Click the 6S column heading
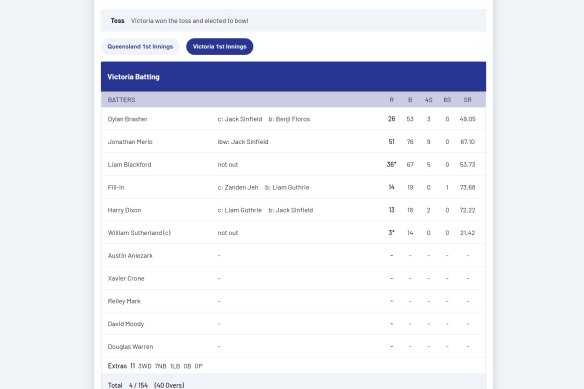The height and width of the screenshot is (389, 584). [447, 100]
